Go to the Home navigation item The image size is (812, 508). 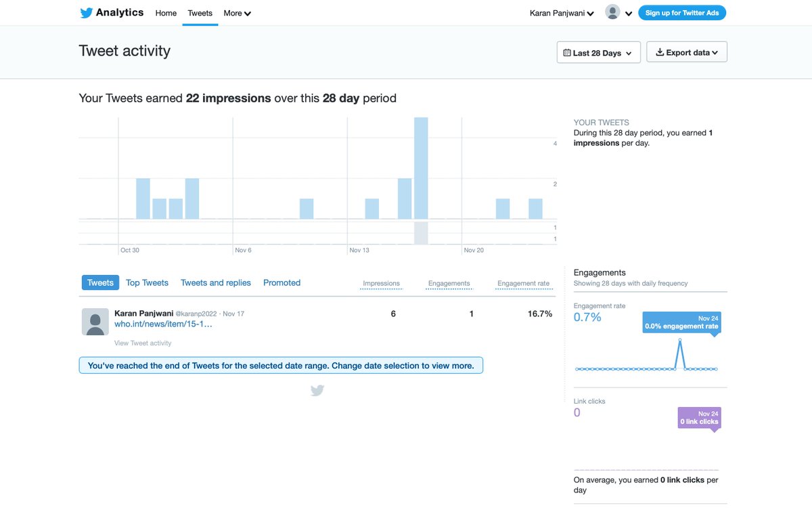coord(166,13)
